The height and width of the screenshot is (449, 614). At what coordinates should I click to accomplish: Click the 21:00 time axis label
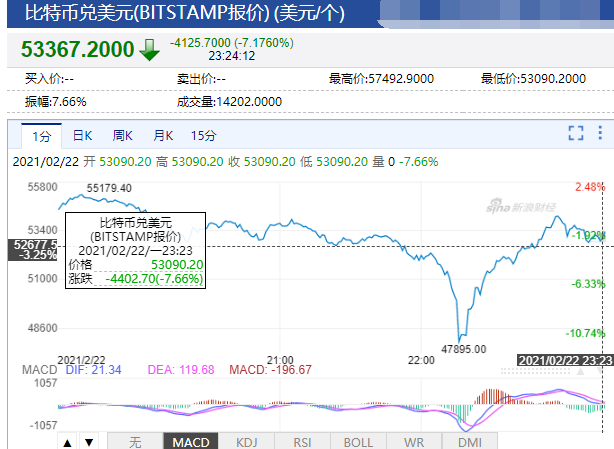point(280,360)
